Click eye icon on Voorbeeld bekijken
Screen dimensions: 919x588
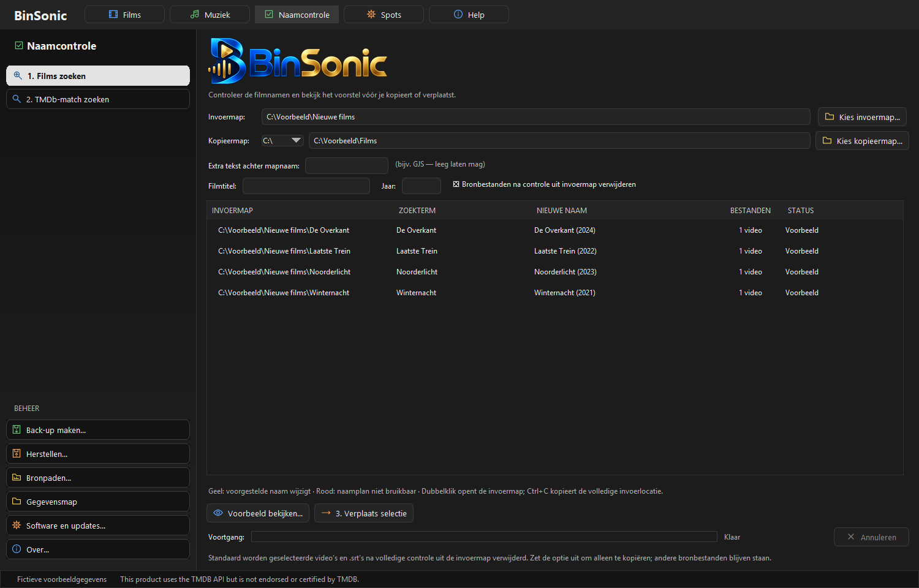pos(218,513)
